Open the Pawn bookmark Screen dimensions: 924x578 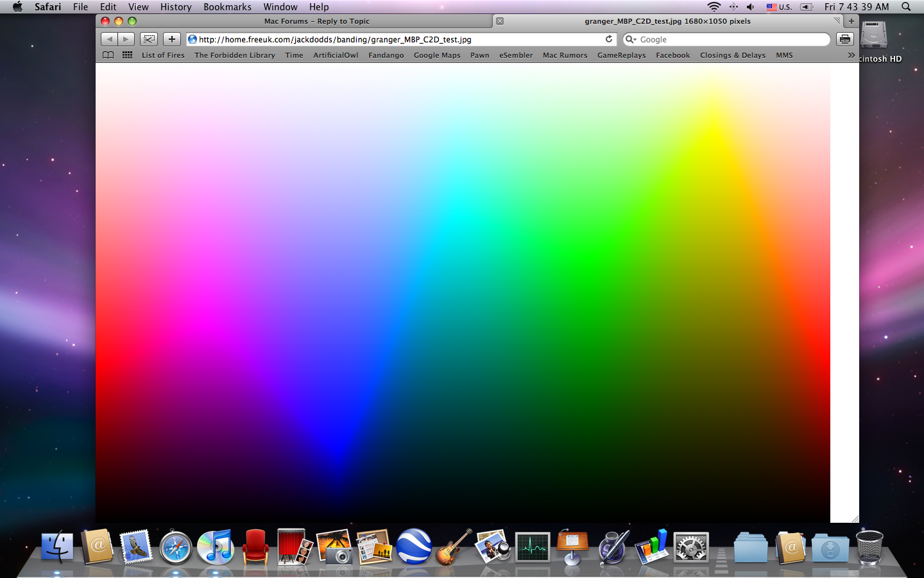tap(479, 55)
